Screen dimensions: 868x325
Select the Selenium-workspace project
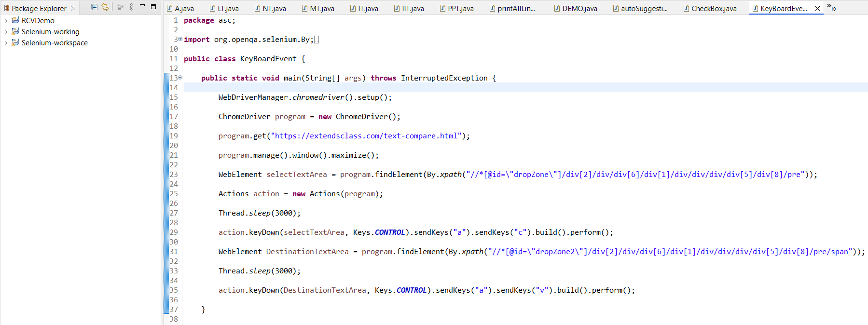tap(55, 43)
